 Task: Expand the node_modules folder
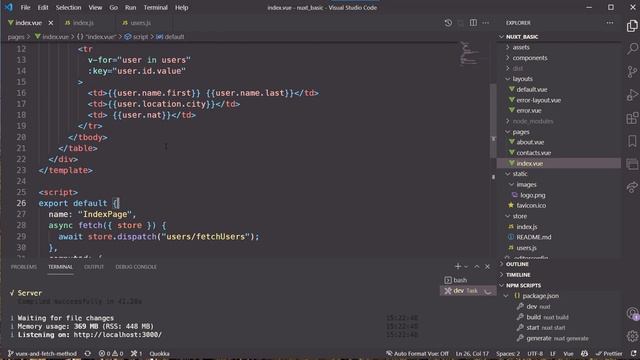(559, 121)
